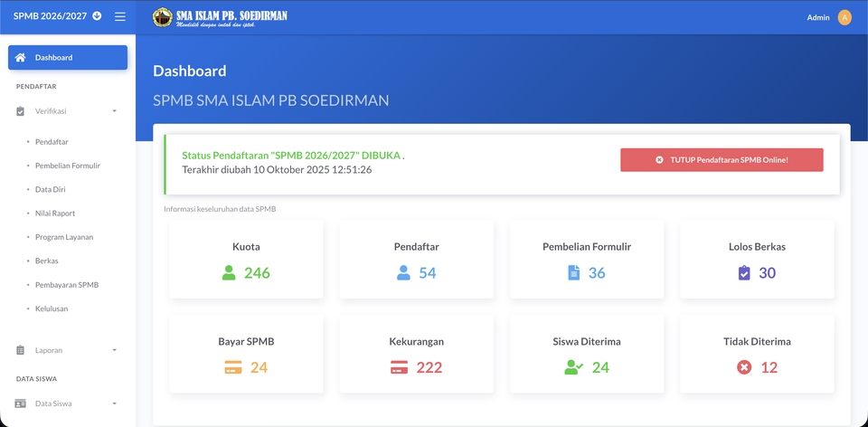Click the Lolos Berkas clipboard icon
This screenshot has width=868, height=427.
pos(744,273)
